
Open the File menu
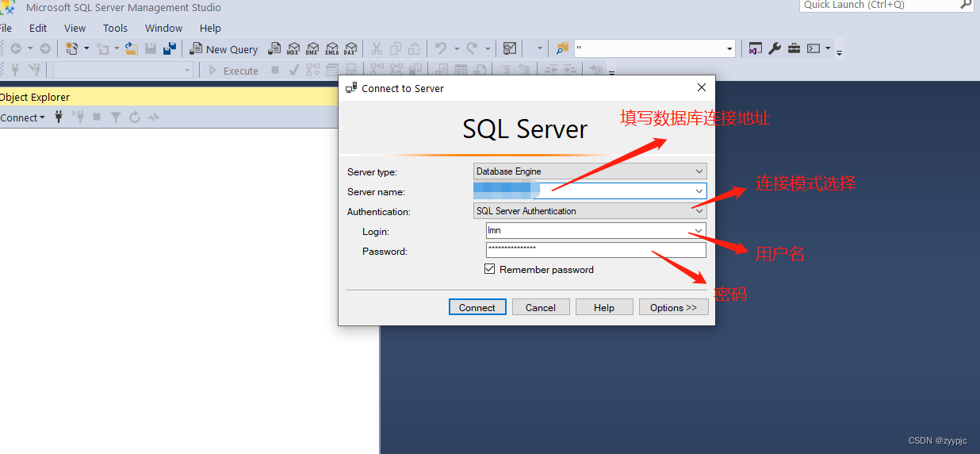pos(6,28)
